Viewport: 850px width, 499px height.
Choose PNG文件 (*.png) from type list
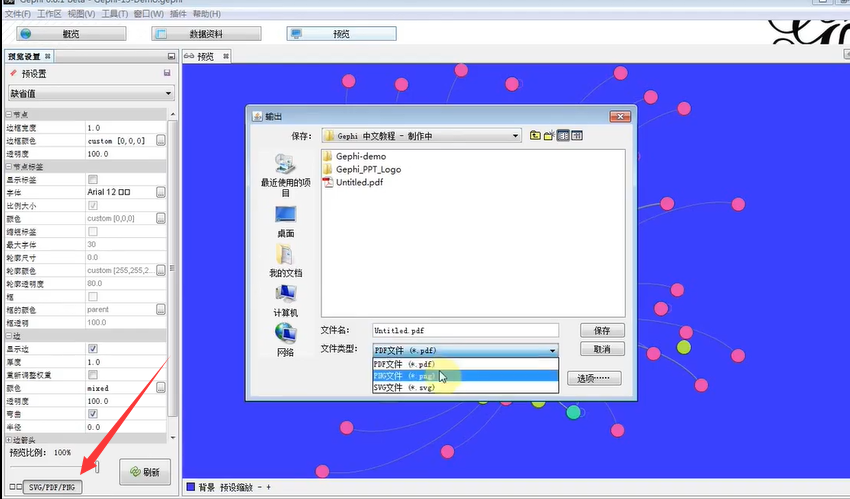click(466, 375)
